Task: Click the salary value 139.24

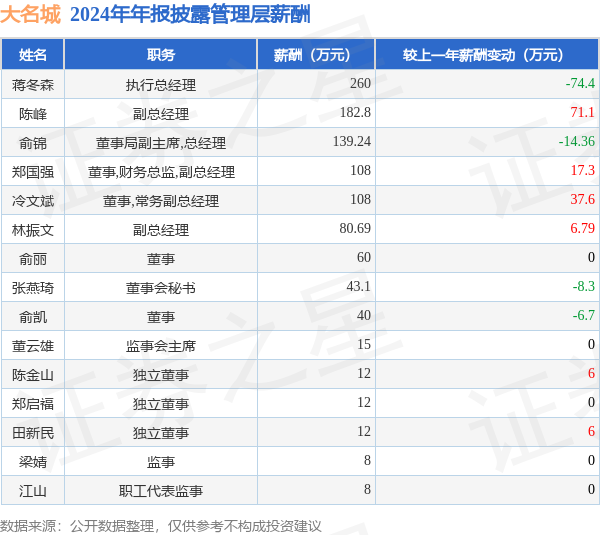Action: click(352, 141)
